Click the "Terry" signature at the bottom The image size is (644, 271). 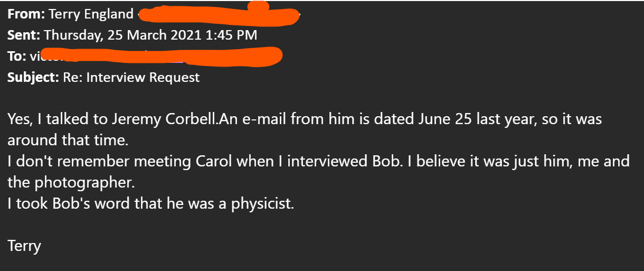(x=24, y=246)
